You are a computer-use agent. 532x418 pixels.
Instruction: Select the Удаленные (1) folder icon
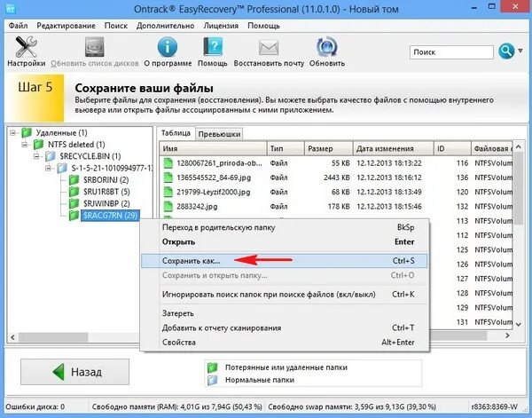(27, 133)
